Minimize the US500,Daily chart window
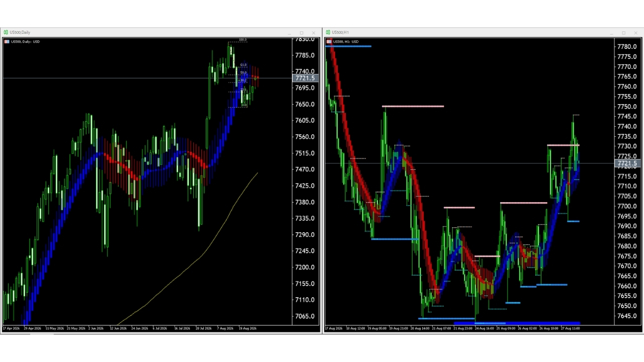This screenshot has width=644, height=362. tap(290, 33)
